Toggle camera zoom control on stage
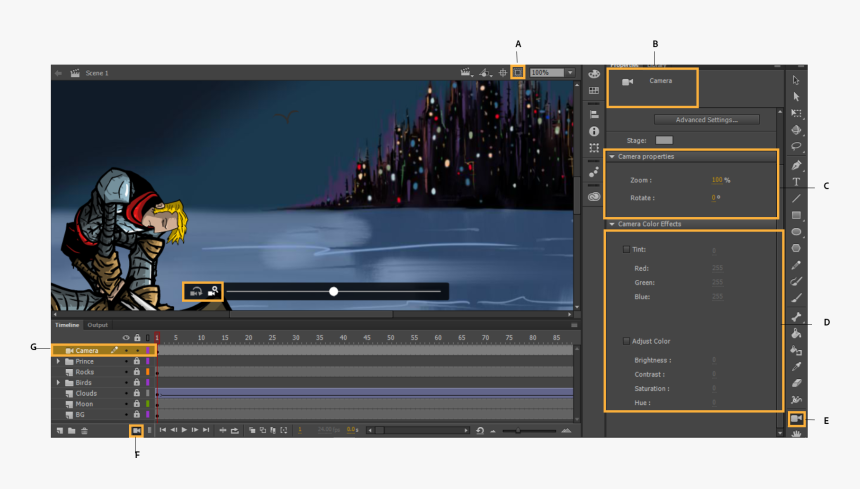The width and height of the screenshot is (860, 489). 213,291
